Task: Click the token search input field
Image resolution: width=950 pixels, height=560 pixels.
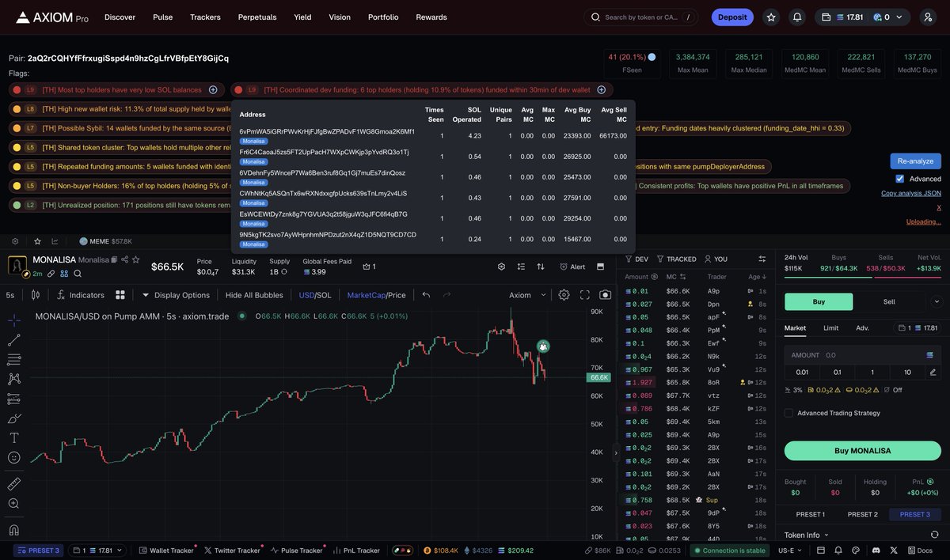Action: coord(641,17)
